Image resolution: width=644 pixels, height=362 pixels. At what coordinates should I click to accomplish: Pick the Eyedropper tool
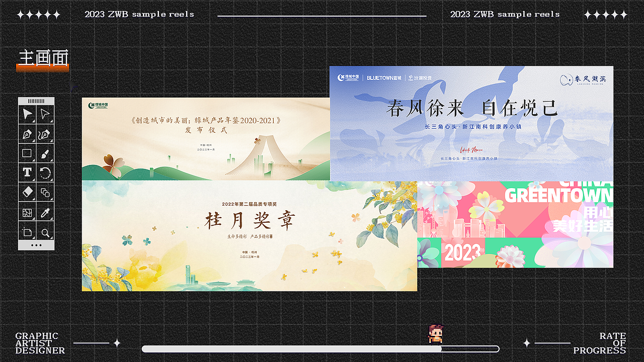(45, 212)
